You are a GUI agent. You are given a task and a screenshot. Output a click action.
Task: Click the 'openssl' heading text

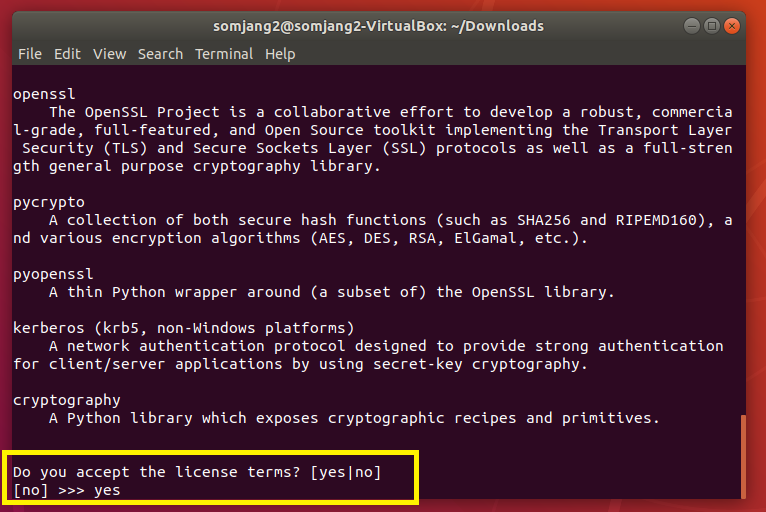[44, 94]
